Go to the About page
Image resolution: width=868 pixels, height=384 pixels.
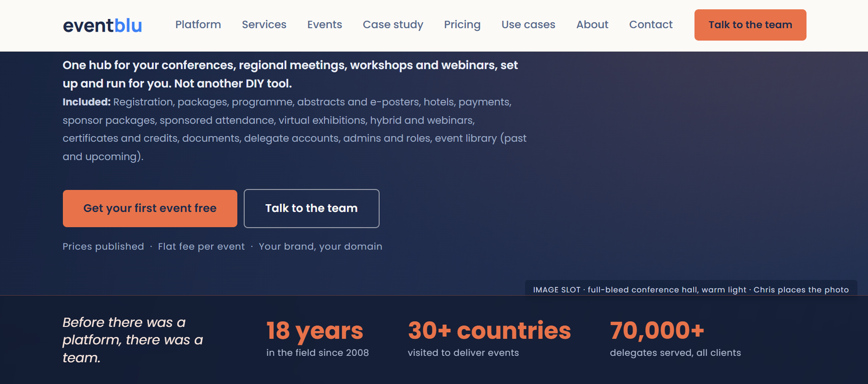click(592, 24)
